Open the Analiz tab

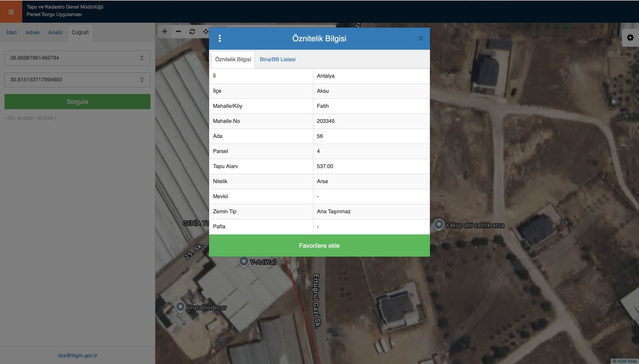[56, 32]
